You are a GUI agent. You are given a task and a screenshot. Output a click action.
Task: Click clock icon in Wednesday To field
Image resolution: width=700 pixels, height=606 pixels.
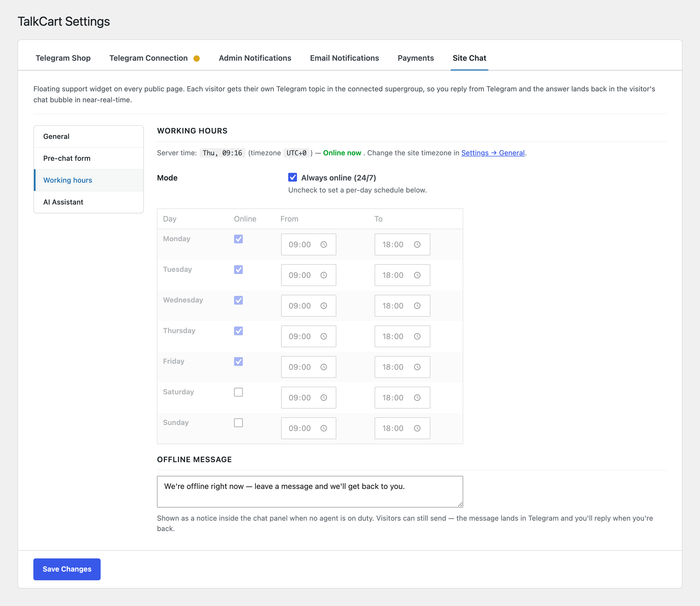pyautogui.click(x=417, y=306)
